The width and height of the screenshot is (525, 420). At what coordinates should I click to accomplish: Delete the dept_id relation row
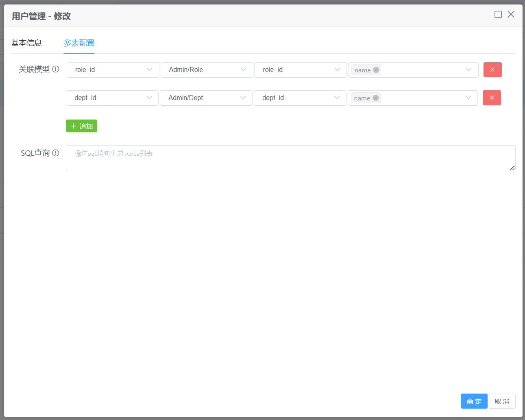[x=491, y=98]
